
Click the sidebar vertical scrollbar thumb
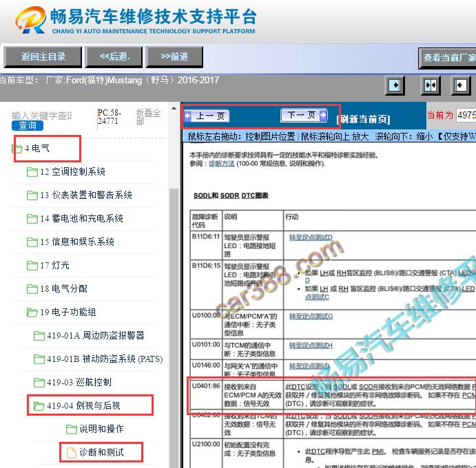click(x=174, y=328)
